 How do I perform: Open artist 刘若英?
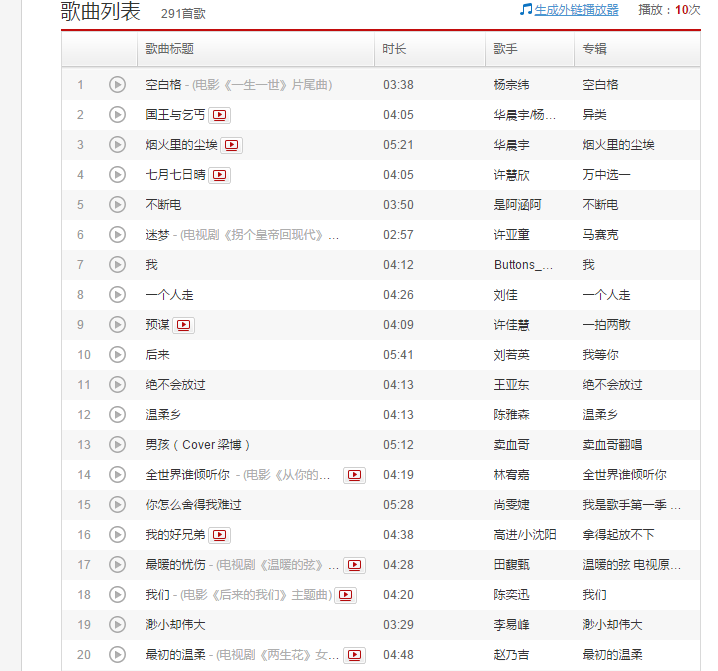(x=511, y=355)
